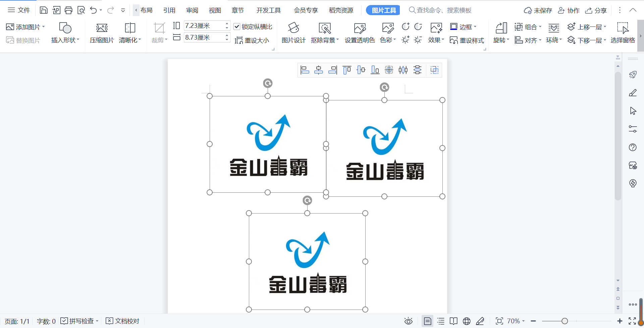Switch to reading mode view icon
The height and width of the screenshot is (328, 644).
(453, 321)
